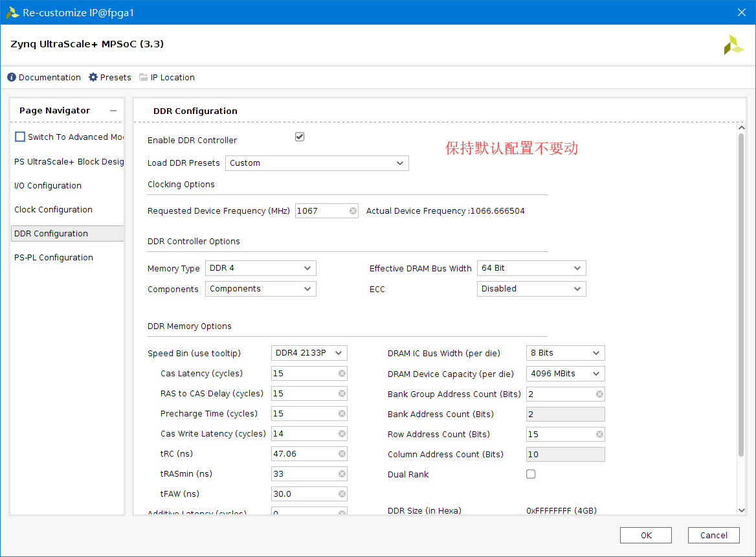Image resolution: width=756 pixels, height=557 pixels.
Task: Open the Presets gear icon
Action: pos(93,77)
